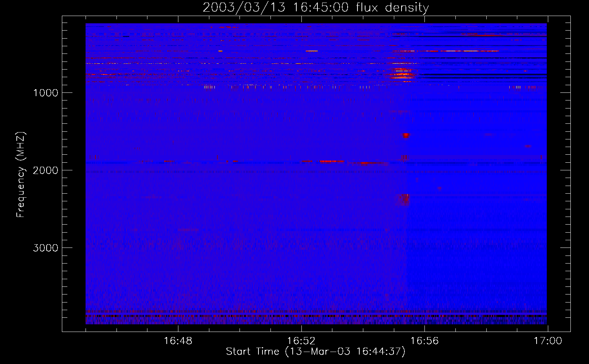The height and width of the screenshot is (364, 589).
Task: Click the "Frequency (MHZ)" y-axis label
Action: (21, 175)
